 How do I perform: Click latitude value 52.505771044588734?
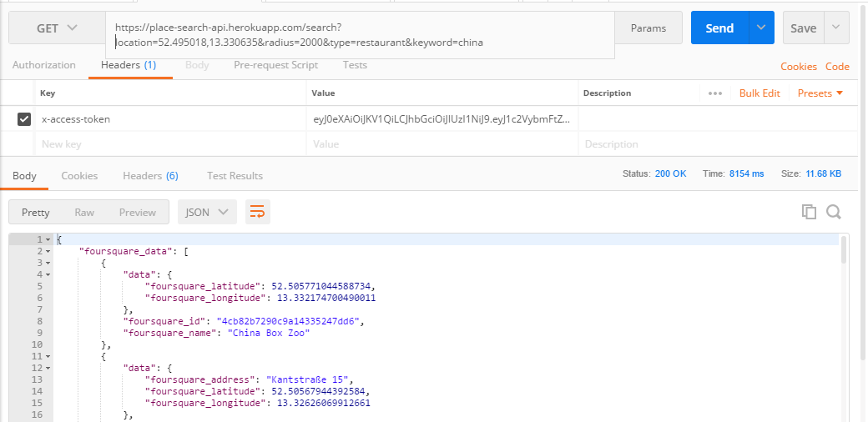323,286
